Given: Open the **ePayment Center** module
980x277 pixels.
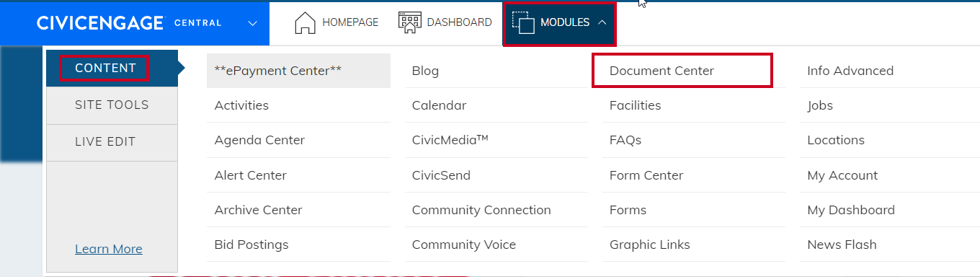Looking at the screenshot, I should pos(298,71).
